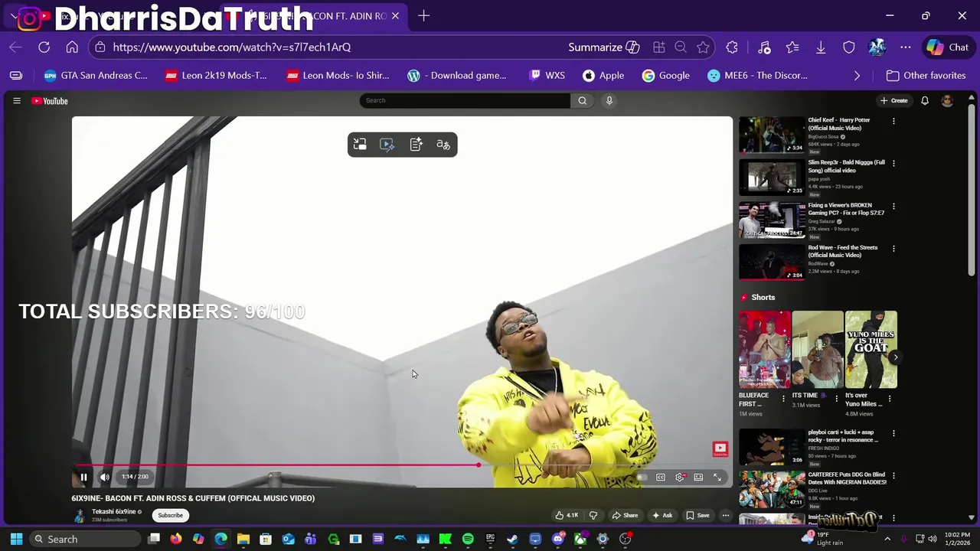
Task: Click the YouTube search magnifier button
Action: [583, 100]
